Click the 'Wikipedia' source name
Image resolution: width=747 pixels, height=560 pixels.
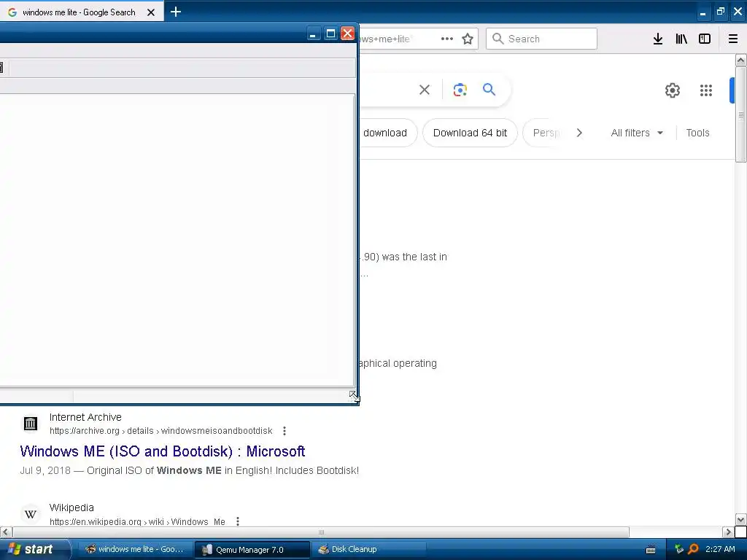coord(71,507)
